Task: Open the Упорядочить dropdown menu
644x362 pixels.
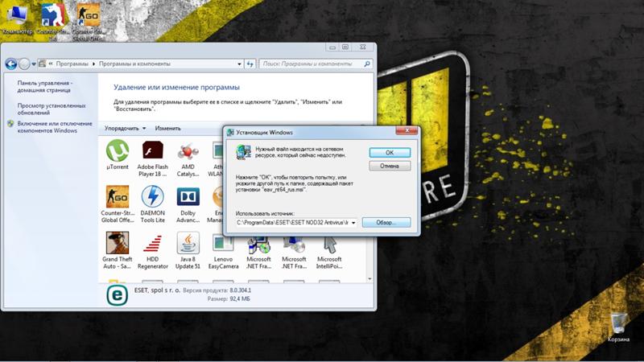Action: [125, 129]
